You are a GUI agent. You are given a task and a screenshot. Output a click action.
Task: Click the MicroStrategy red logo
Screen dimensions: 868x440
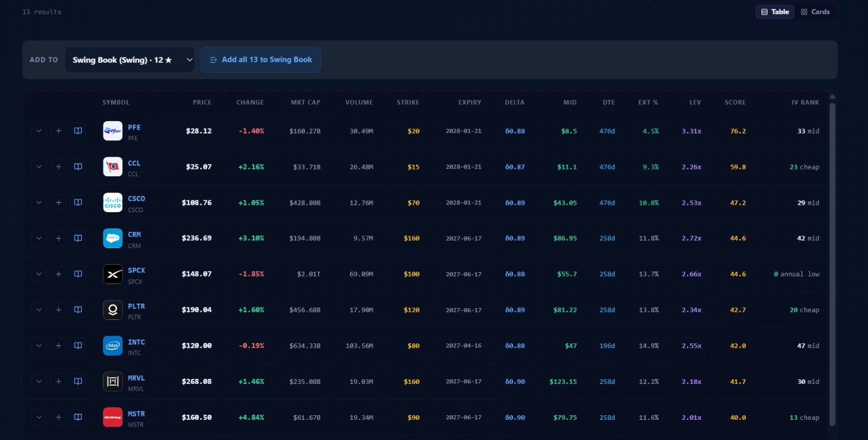coord(113,418)
